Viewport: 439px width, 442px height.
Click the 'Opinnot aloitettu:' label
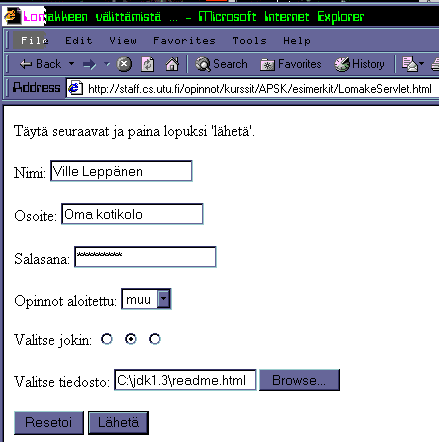click(65, 301)
